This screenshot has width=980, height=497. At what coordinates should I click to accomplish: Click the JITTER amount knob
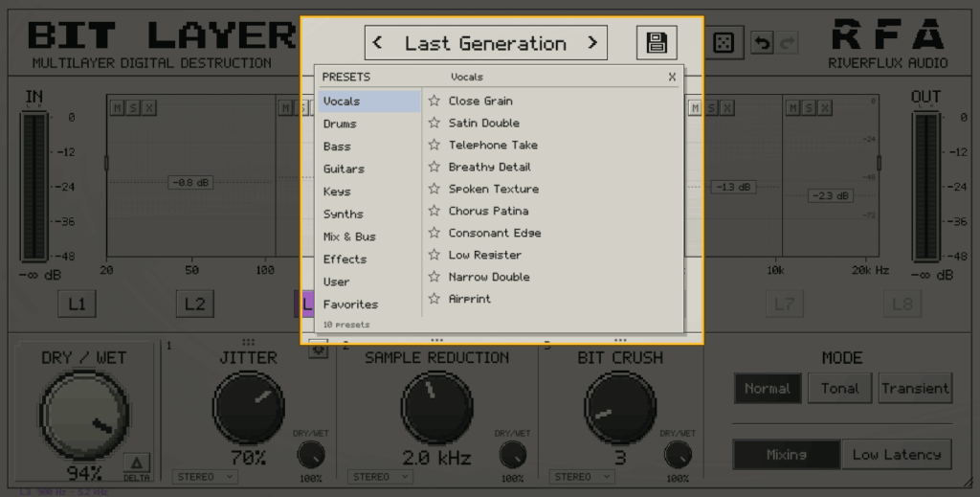[248, 408]
